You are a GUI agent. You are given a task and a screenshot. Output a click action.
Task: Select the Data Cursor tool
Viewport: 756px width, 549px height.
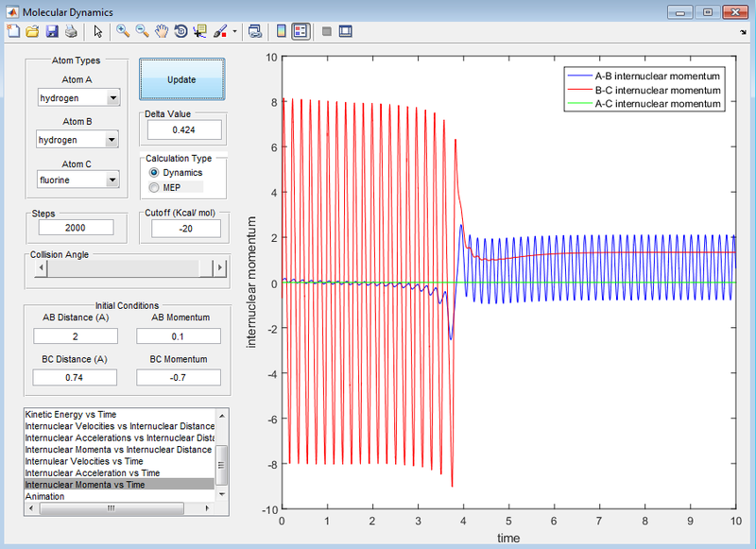pos(199,31)
